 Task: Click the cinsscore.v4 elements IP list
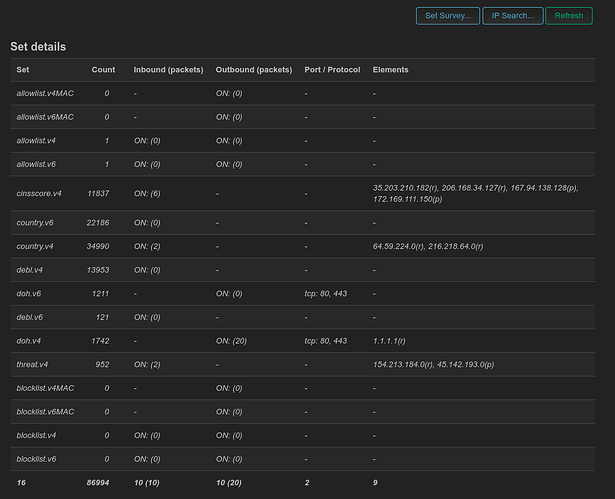476,193
